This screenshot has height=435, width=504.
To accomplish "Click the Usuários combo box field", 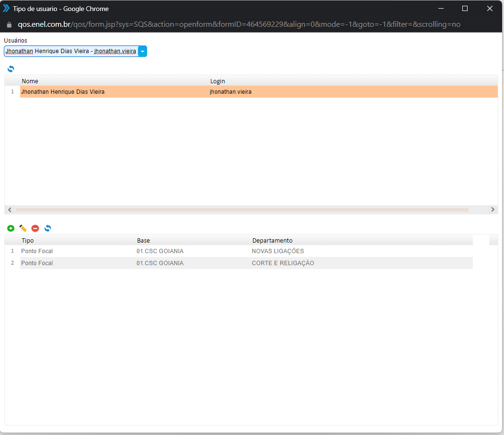I will click(x=71, y=51).
